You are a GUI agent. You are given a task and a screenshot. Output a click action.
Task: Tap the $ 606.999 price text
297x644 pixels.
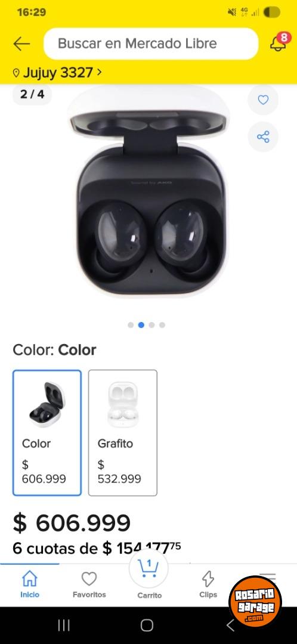(x=72, y=523)
